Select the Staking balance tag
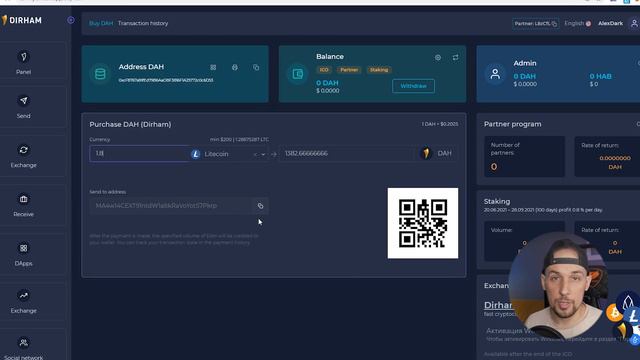The width and height of the screenshot is (640, 360). click(x=379, y=70)
